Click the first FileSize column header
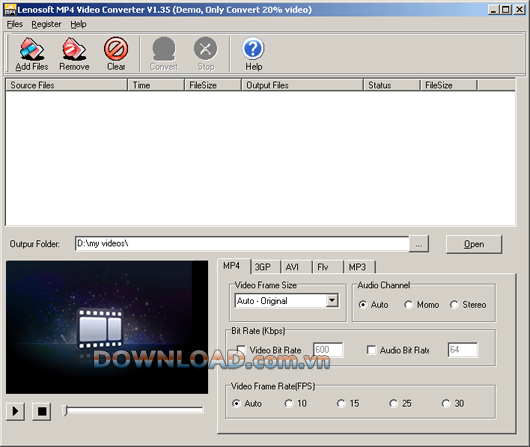Screen dimensions: 530x447 pos(213,85)
